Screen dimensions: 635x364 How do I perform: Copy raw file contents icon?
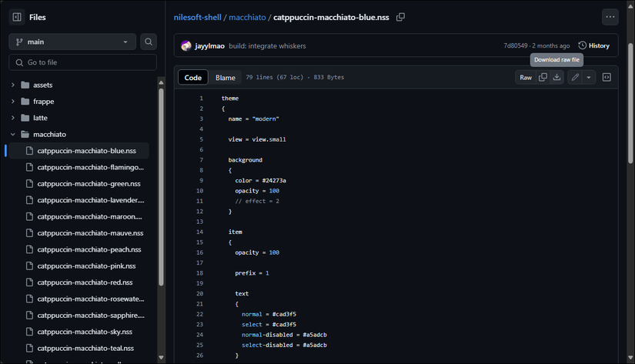pos(543,78)
